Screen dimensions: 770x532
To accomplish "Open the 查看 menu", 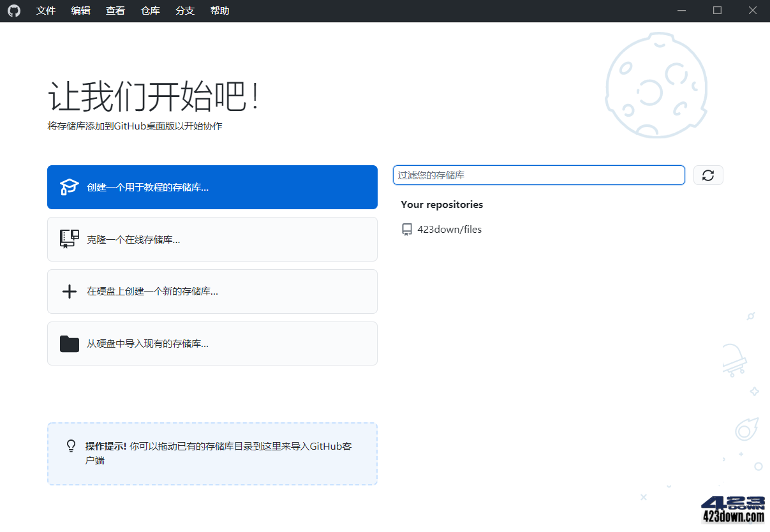I will coord(115,10).
